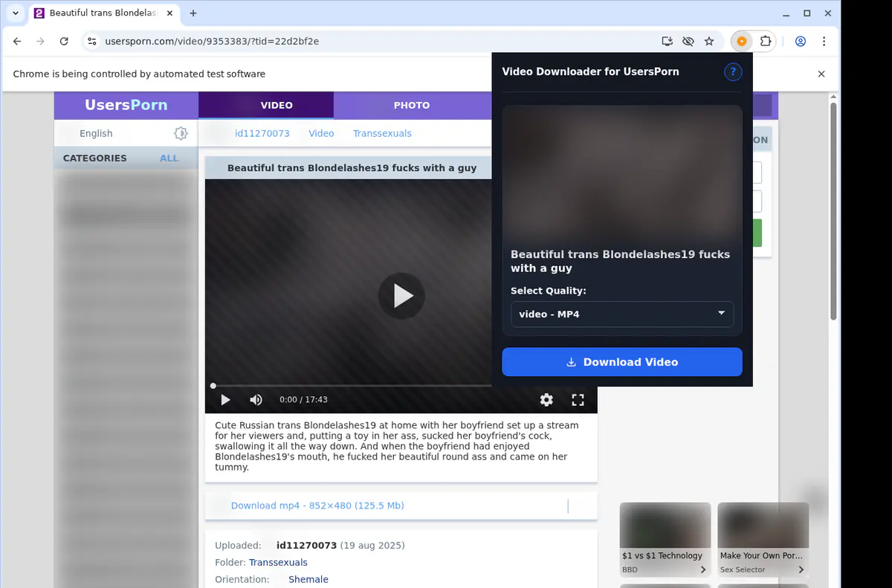The width and height of the screenshot is (892, 588).
Task: Click the Download Video button
Action: tap(622, 362)
